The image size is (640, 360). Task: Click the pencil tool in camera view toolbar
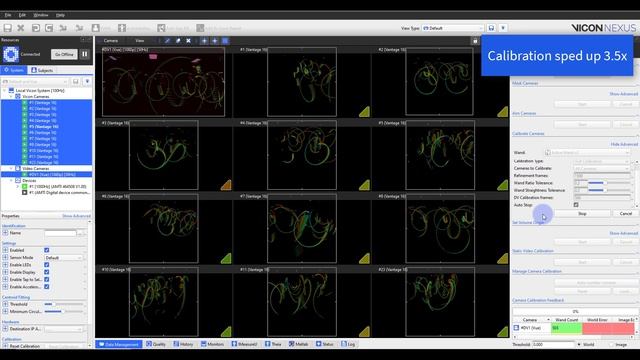pos(167,41)
